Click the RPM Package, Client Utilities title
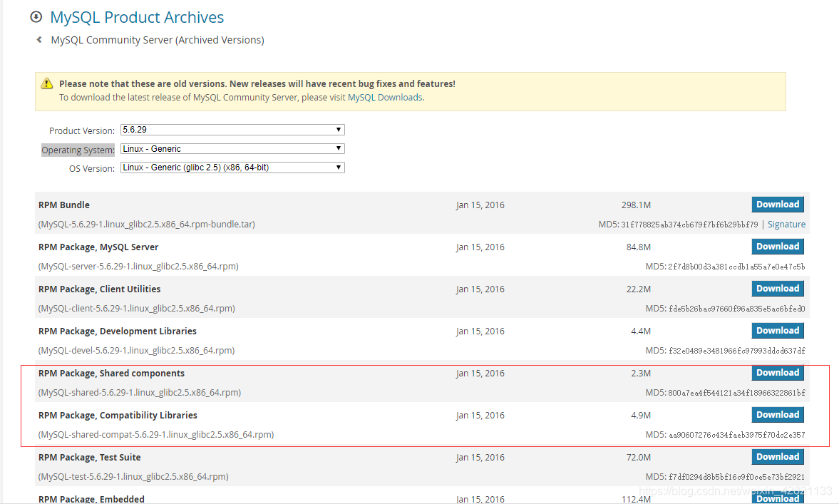The image size is (839, 504). (100, 289)
